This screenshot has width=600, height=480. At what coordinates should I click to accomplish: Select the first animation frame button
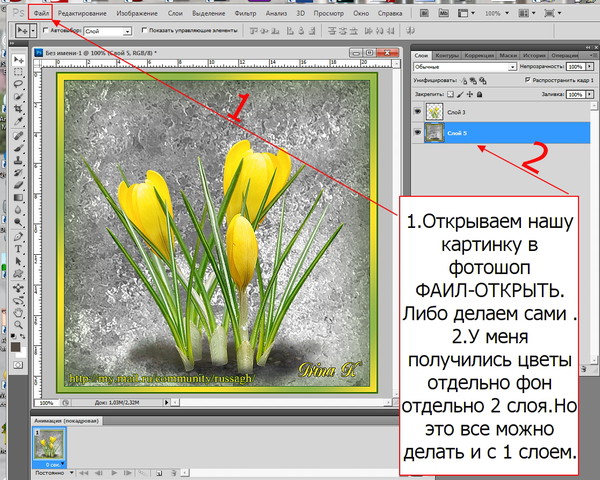point(84,473)
